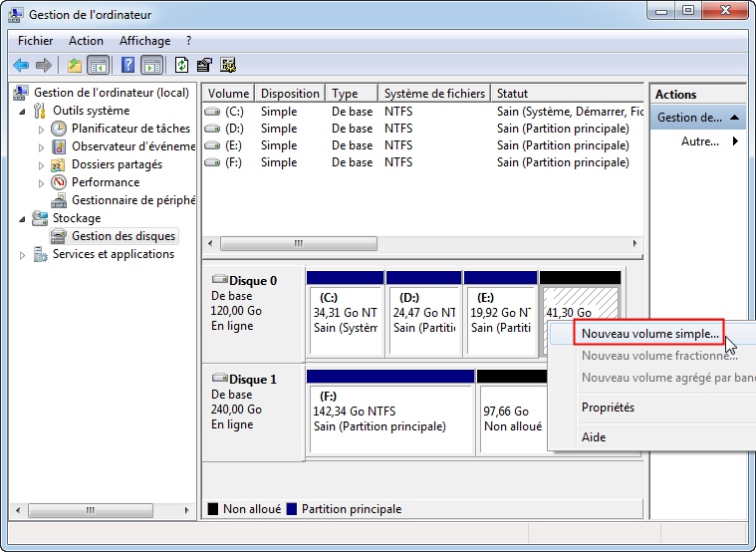Image resolution: width=756 pixels, height=552 pixels.
Task: Click the Observateur d'événements icon
Action: click(59, 146)
